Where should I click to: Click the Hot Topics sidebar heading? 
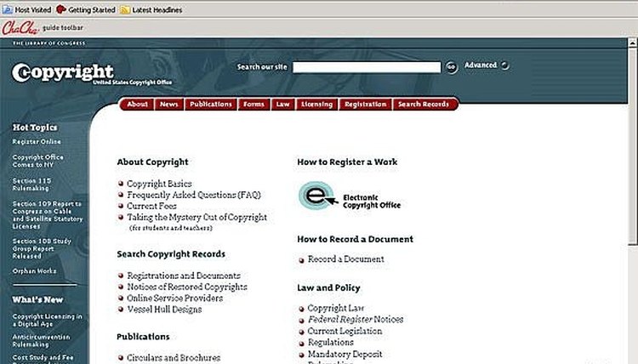pyautogui.click(x=35, y=128)
